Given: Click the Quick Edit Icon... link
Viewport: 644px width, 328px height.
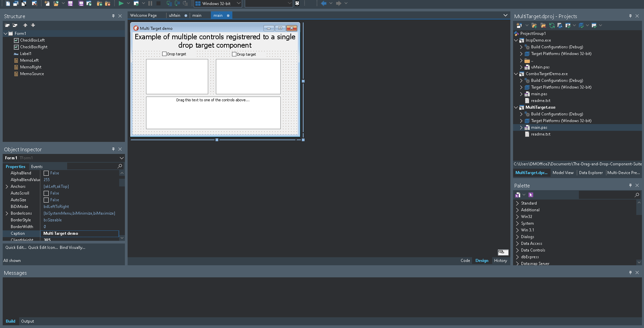Looking at the screenshot, I should 43,248.
